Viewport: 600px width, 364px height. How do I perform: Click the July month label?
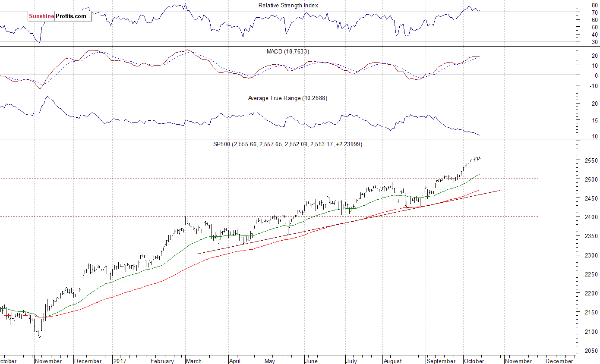[x=352, y=361]
